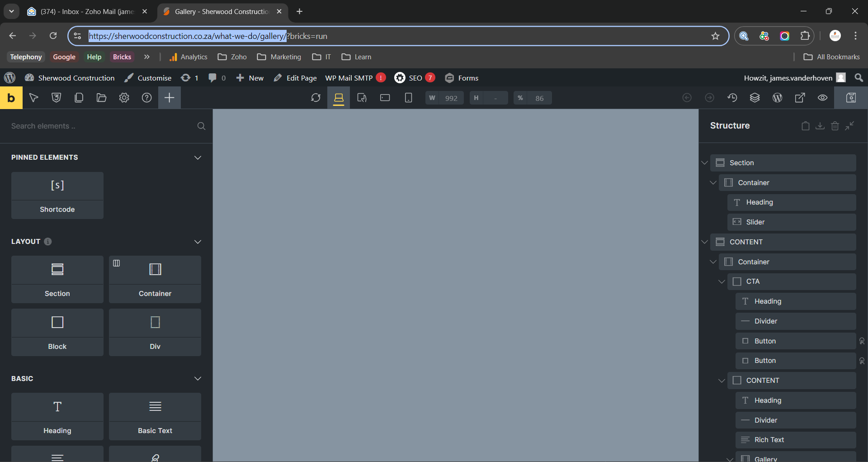Add the Div element
868x462 pixels.
click(155, 333)
